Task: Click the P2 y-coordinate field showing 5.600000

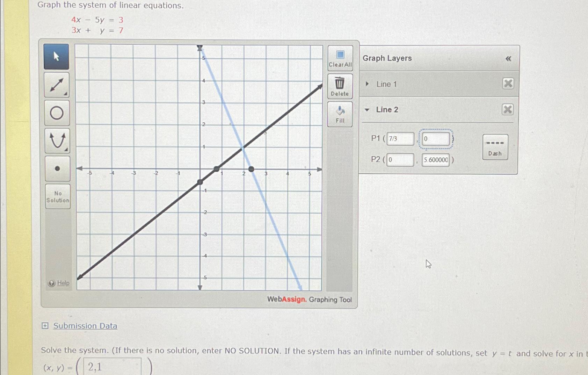Action: 436,160
